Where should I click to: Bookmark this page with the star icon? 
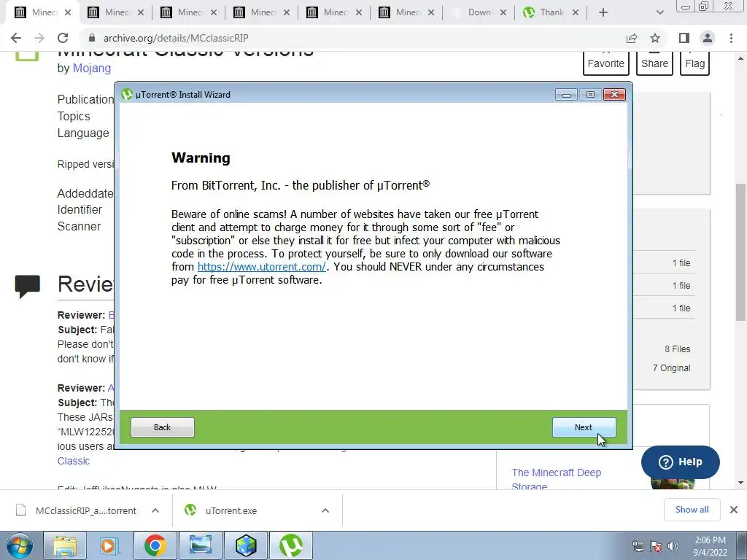(x=655, y=38)
